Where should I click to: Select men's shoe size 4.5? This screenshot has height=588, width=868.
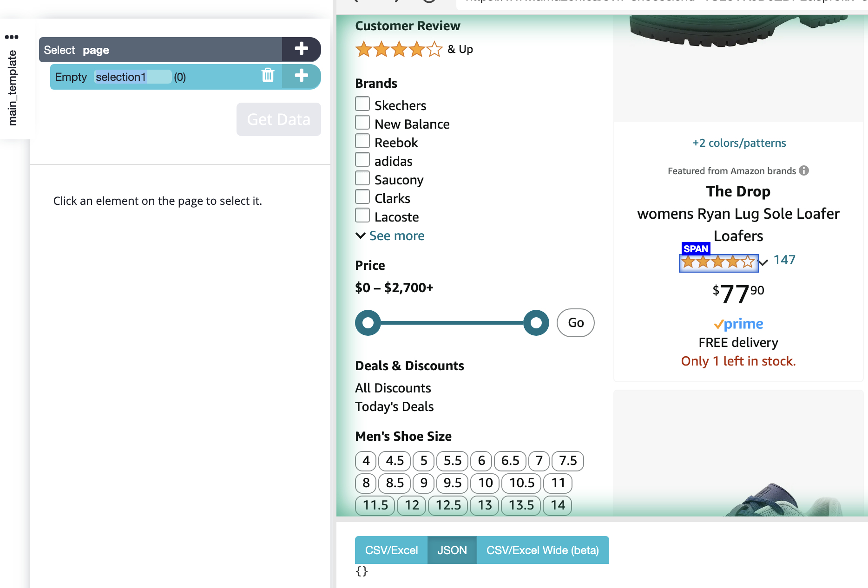[395, 461]
